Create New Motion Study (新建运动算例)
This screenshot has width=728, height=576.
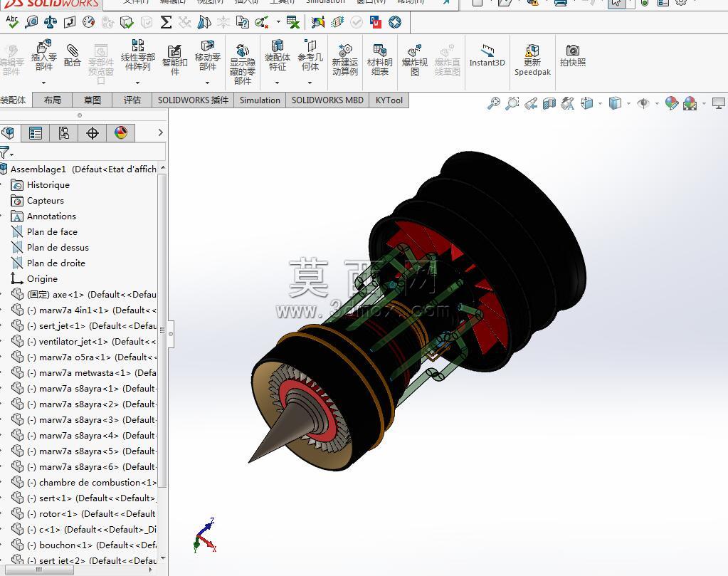345,60
